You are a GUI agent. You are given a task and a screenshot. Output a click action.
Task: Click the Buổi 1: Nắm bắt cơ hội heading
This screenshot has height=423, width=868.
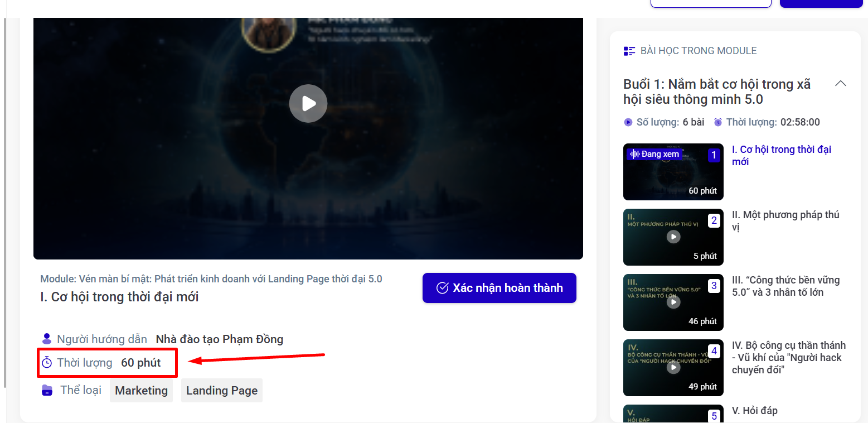click(717, 92)
